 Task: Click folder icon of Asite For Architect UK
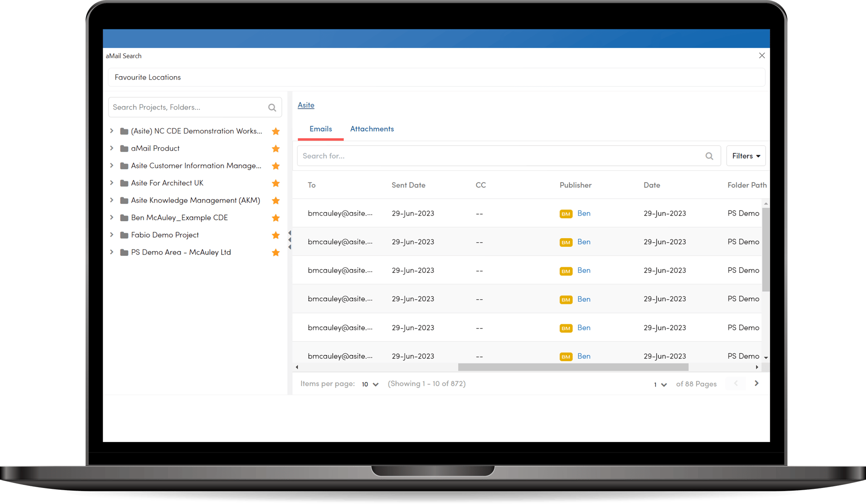[124, 183]
